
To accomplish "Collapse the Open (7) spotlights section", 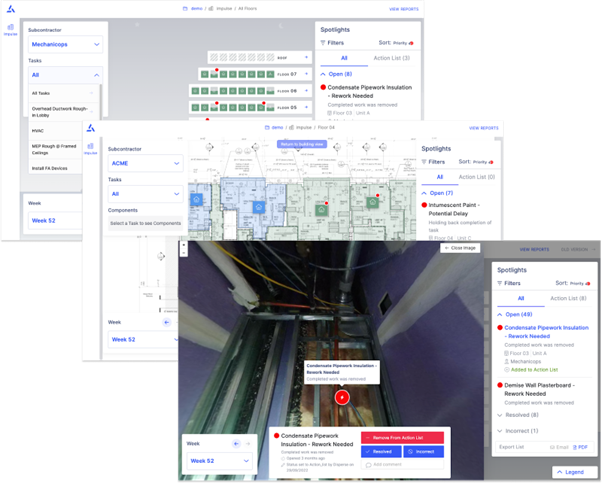I will pyautogui.click(x=437, y=193).
